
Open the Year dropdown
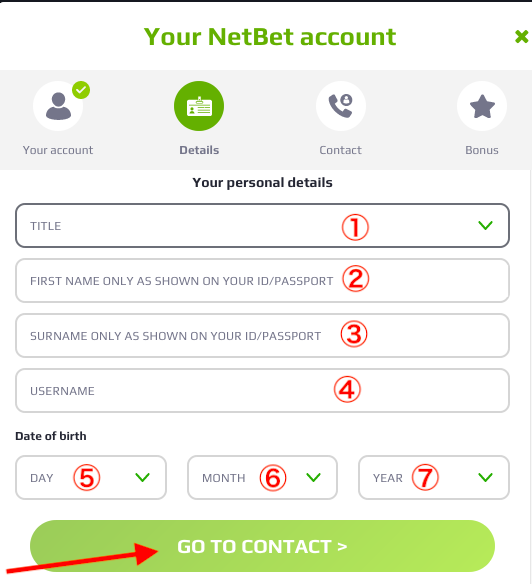pos(434,477)
